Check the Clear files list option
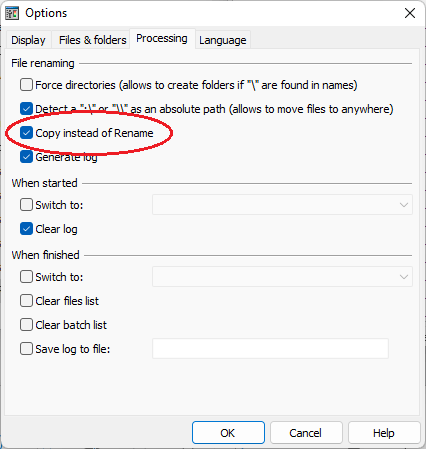The height and width of the screenshot is (449, 426). (26, 301)
